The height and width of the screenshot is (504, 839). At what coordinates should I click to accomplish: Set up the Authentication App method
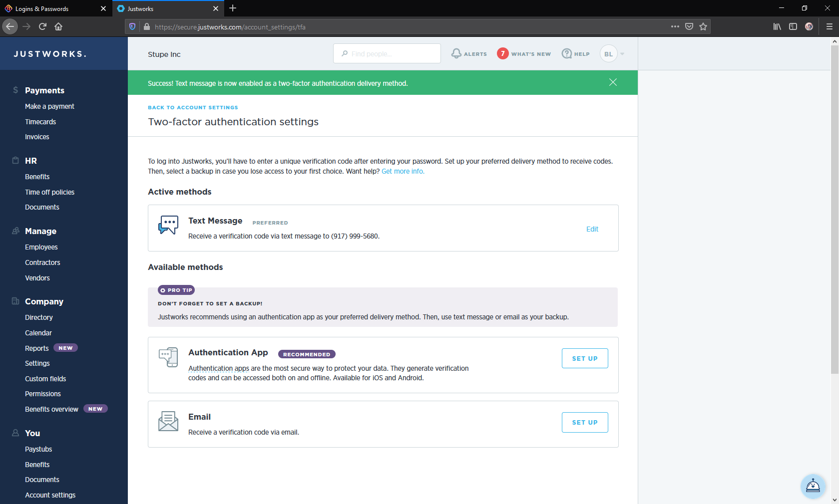585,358
